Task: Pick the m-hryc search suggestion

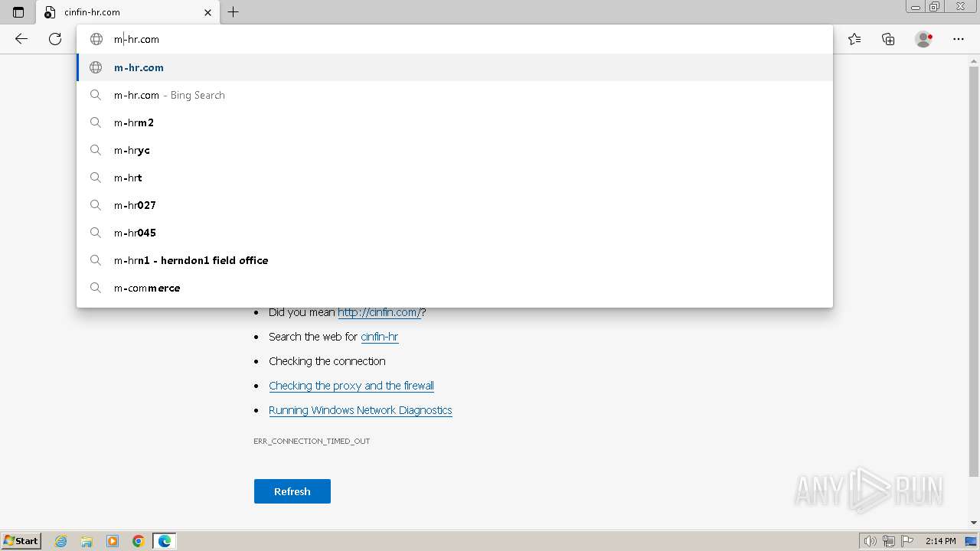Action: [455, 150]
